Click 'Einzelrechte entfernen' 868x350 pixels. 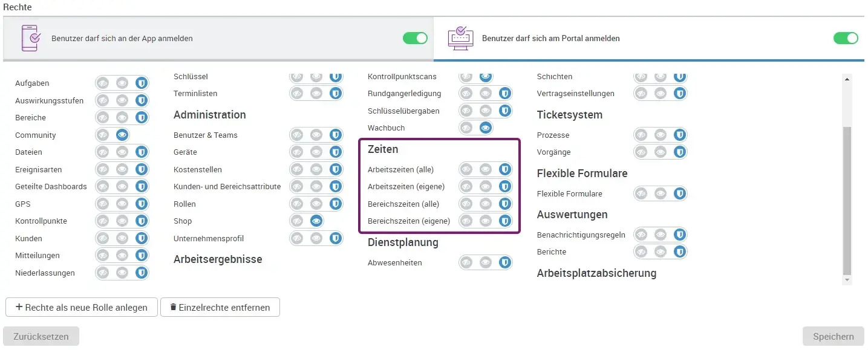coord(220,307)
